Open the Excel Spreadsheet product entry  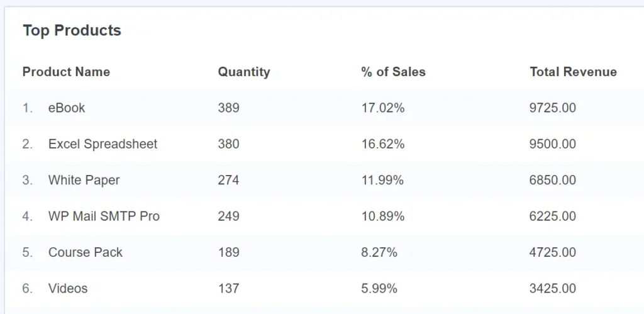click(103, 144)
